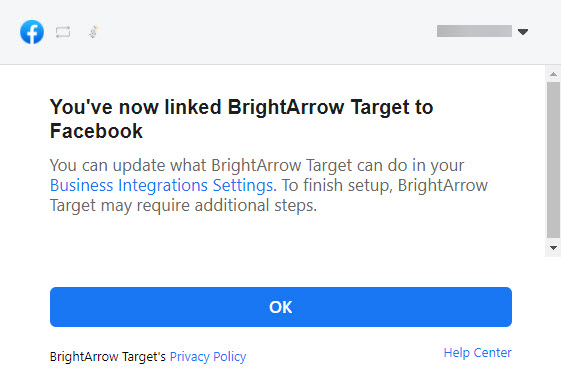This screenshot has width=561, height=376.
Task: Open BrightArrow Target's Privacy Policy link
Action: click(x=208, y=357)
